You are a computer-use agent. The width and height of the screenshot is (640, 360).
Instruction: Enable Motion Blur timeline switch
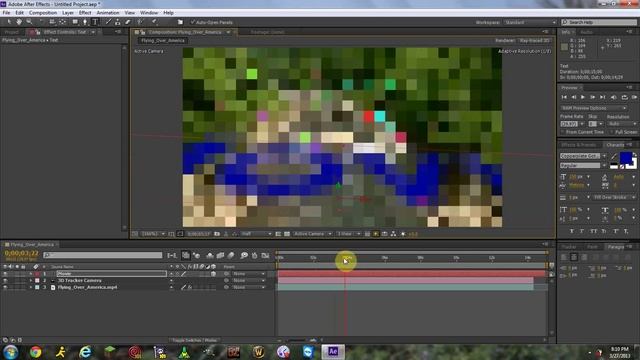(x=231, y=256)
